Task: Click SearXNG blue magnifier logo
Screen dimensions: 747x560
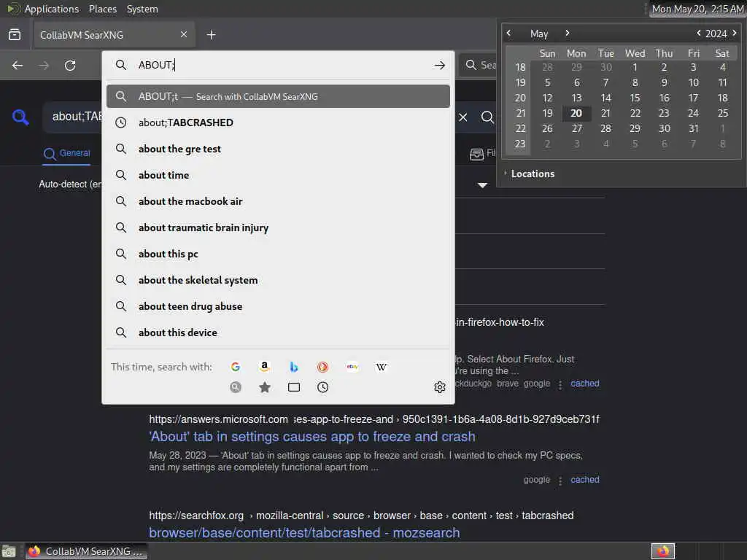Action: 20,117
